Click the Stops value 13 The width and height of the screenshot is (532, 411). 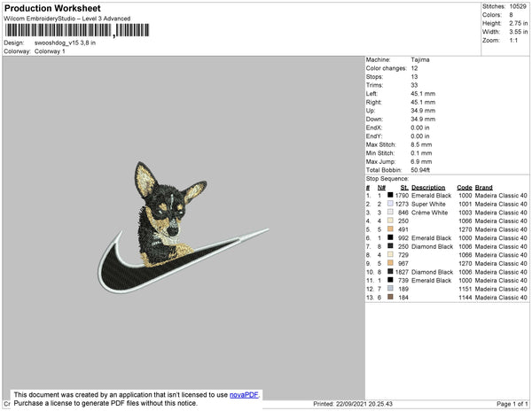pyautogui.click(x=414, y=76)
